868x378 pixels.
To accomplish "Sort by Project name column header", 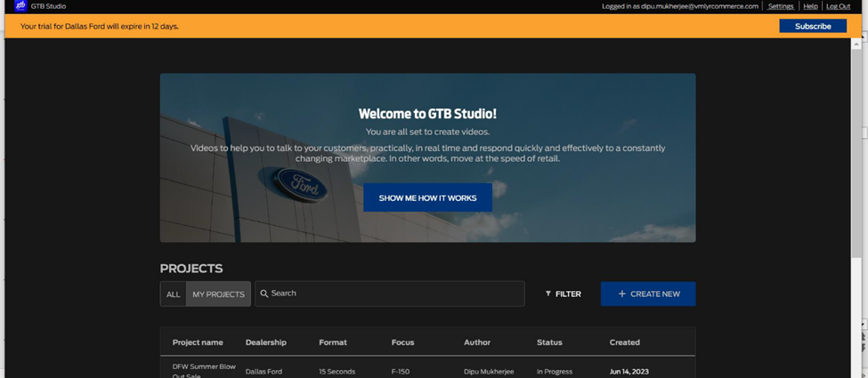I will 198,342.
